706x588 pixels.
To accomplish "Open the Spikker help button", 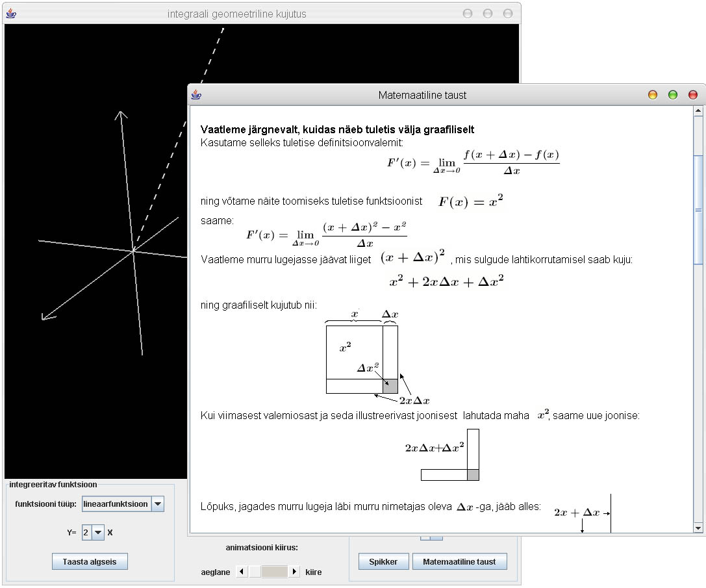I will pos(383,562).
